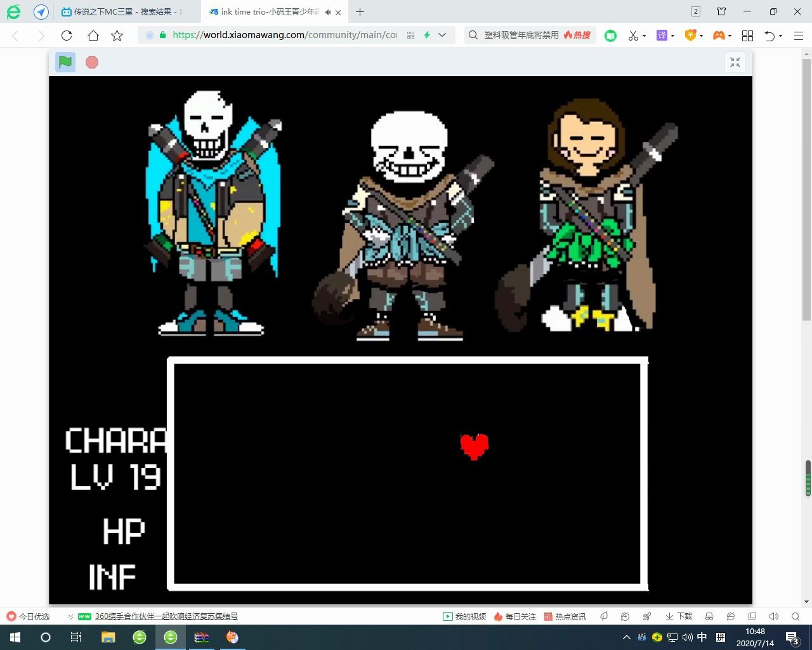Screen dimensions: 812x650
Task: Open 我的视频 in the status bar
Action: (x=464, y=616)
